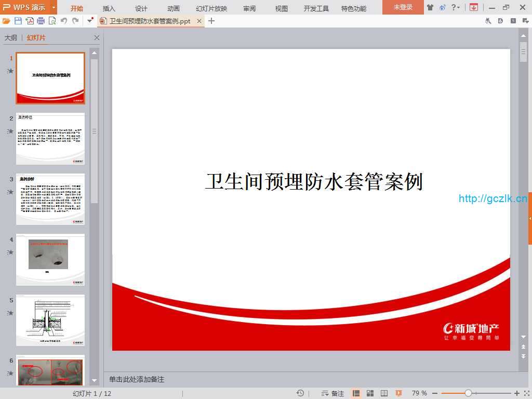Click the Save icon in quick toolbar

(18, 21)
